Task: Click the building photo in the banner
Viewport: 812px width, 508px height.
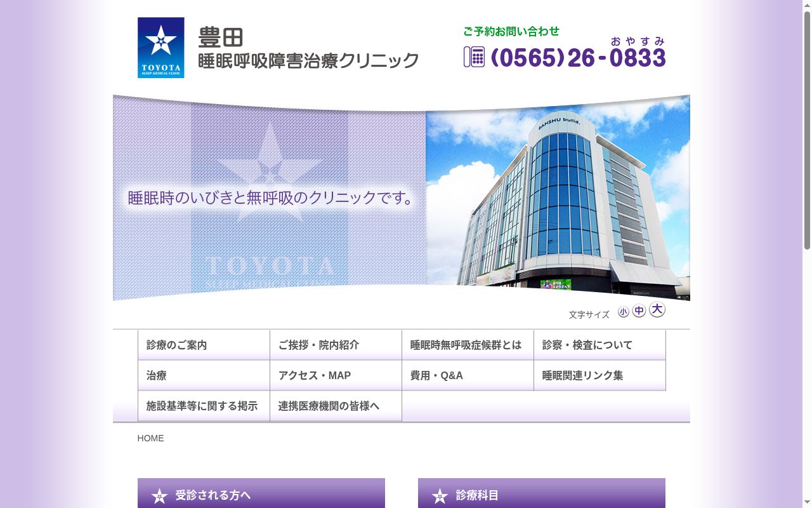Action: (558, 198)
